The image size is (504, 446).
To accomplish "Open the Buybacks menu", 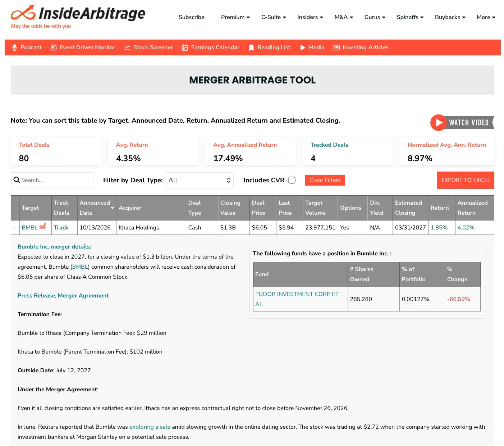I will (450, 17).
